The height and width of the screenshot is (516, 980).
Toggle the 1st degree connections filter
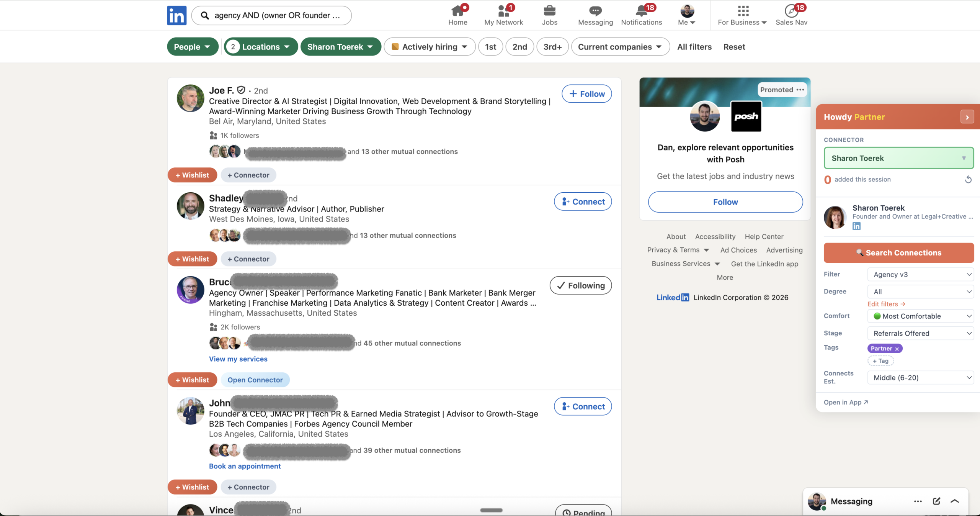click(x=490, y=47)
